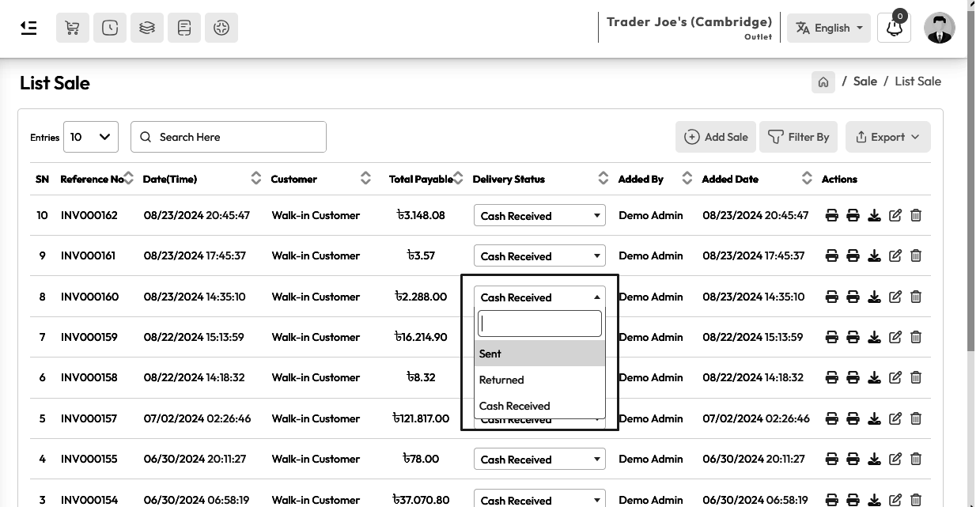
Task: Go to dashboard via home breadcrumb icon
Action: click(823, 82)
